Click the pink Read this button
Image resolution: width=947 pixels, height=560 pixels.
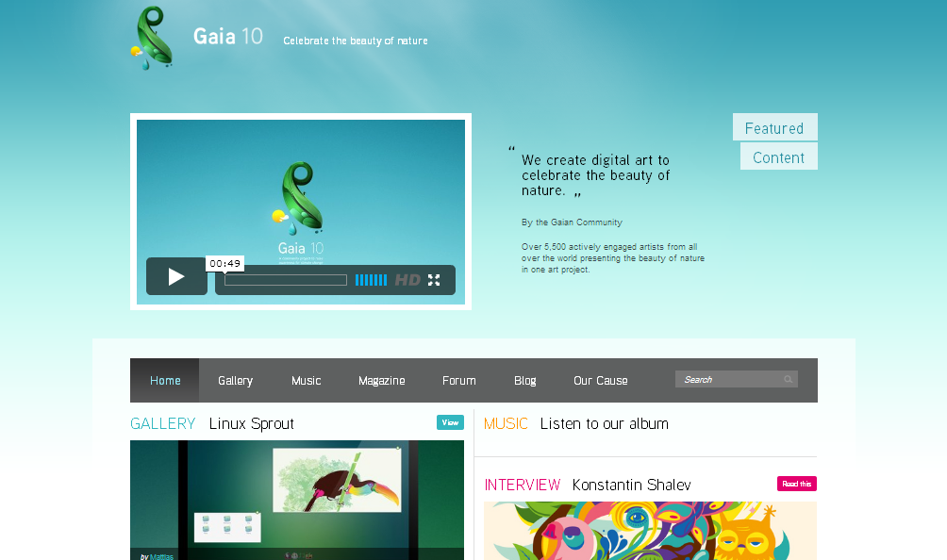tap(797, 484)
